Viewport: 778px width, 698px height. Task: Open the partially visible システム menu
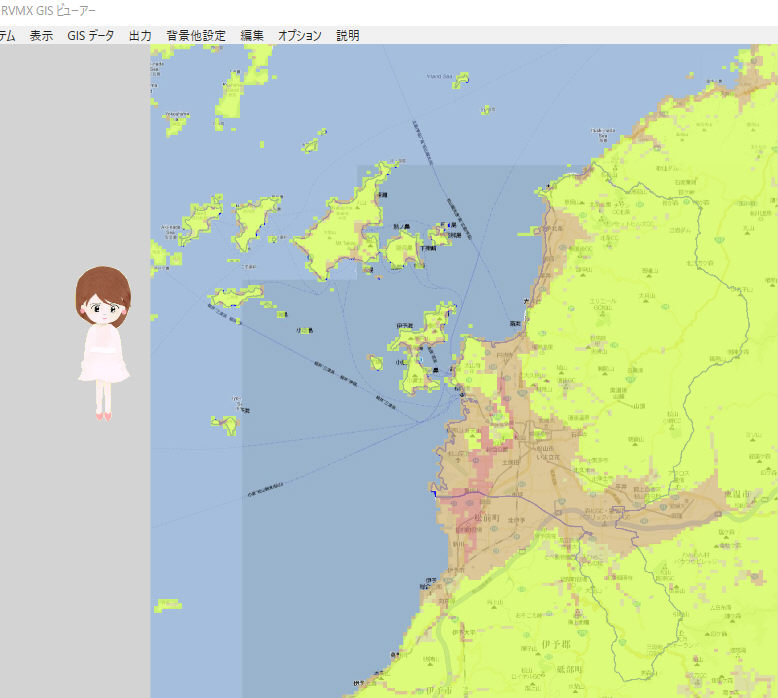pos(7,35)
